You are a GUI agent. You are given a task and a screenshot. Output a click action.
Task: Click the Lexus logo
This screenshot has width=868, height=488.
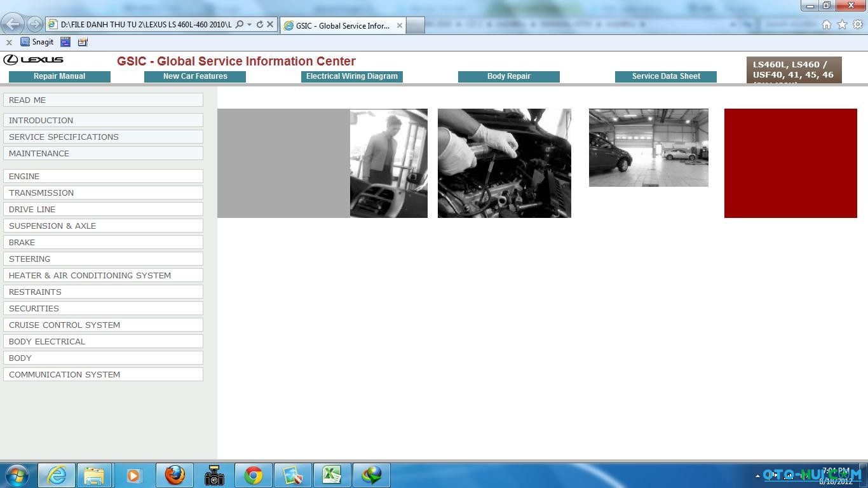click(x=33, y=60)
